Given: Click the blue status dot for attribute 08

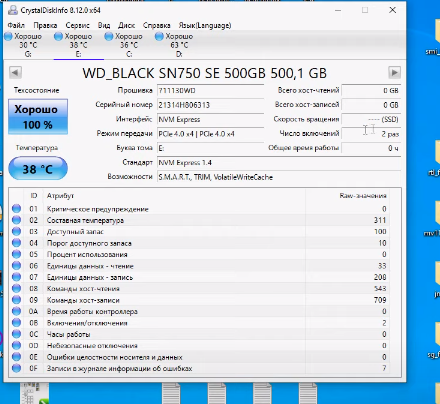Looking at the screenshot, I should 16,288.
